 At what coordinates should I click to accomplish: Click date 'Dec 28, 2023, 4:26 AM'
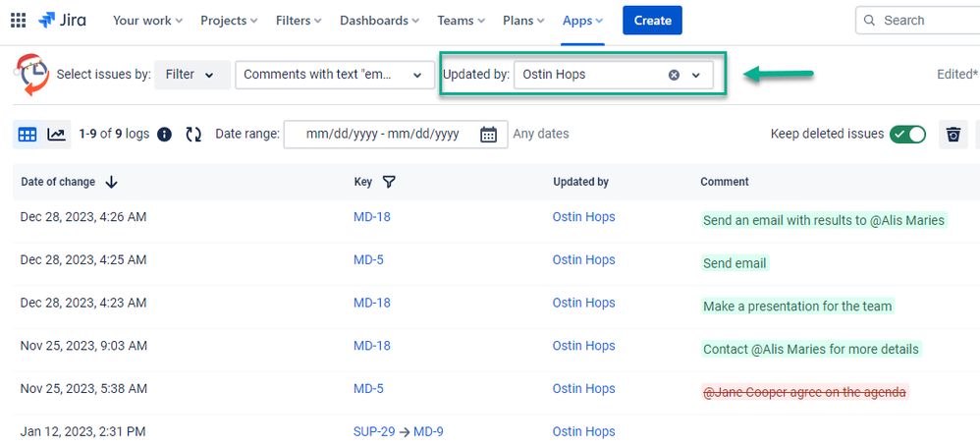click(x=83, y=217)
